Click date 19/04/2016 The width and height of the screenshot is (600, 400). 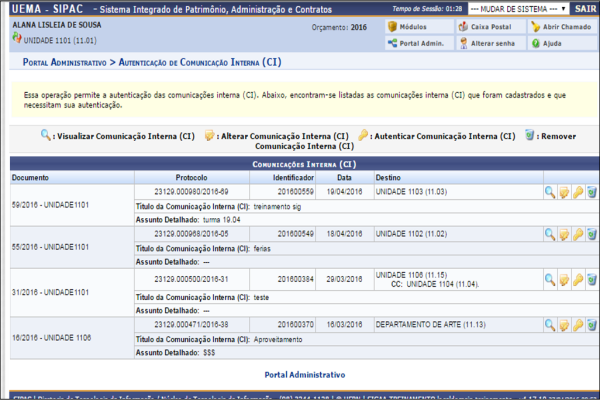point(344,192)
